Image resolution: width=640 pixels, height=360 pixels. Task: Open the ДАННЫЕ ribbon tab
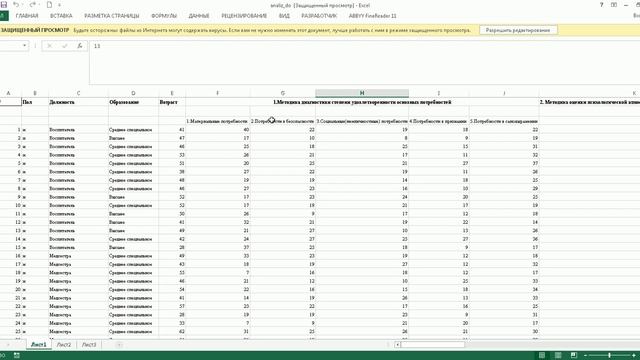(199, 16)
